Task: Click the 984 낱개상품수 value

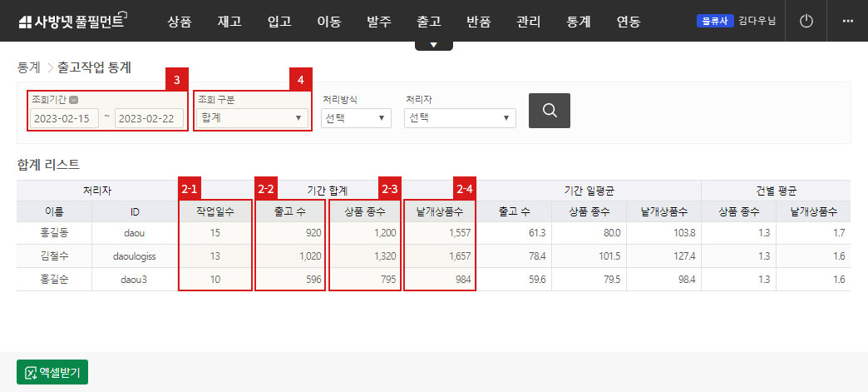Action: (x=462, y=280)
